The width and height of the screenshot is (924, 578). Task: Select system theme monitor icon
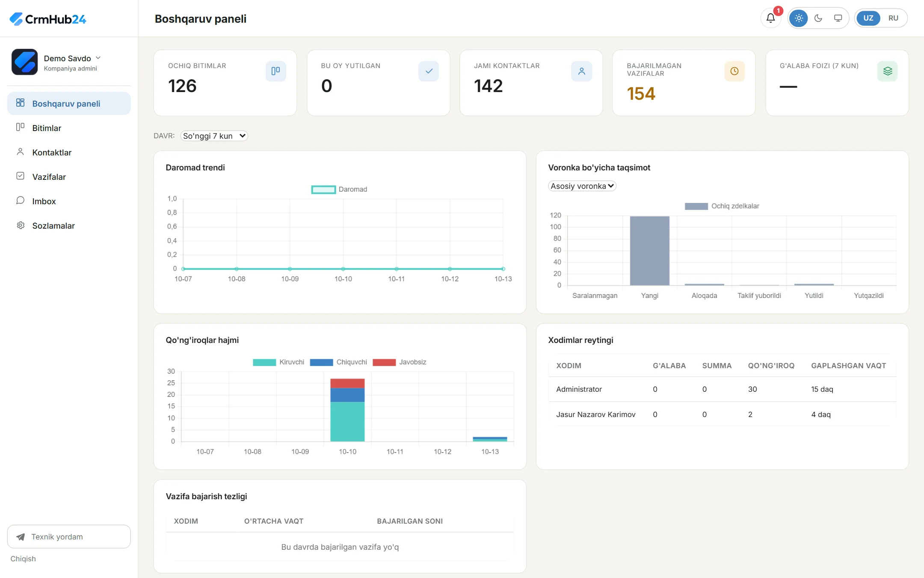pyautogui.click(x=838, y=18)
